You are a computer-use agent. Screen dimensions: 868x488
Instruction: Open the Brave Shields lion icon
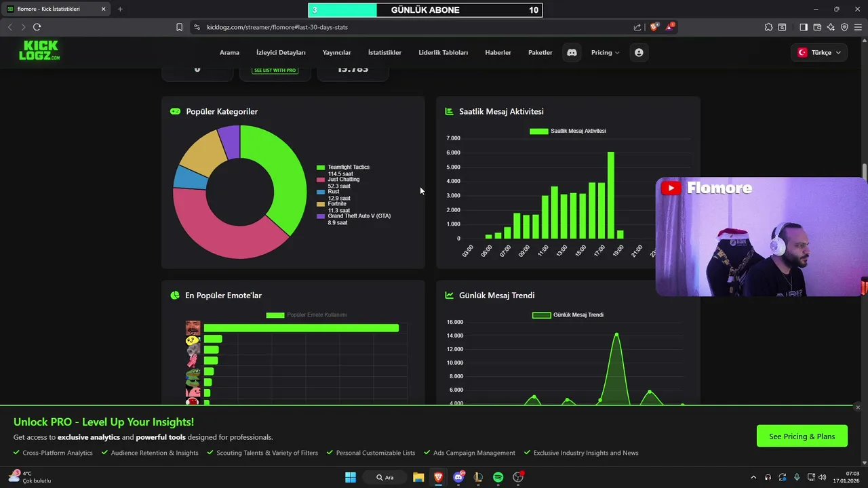654,27
